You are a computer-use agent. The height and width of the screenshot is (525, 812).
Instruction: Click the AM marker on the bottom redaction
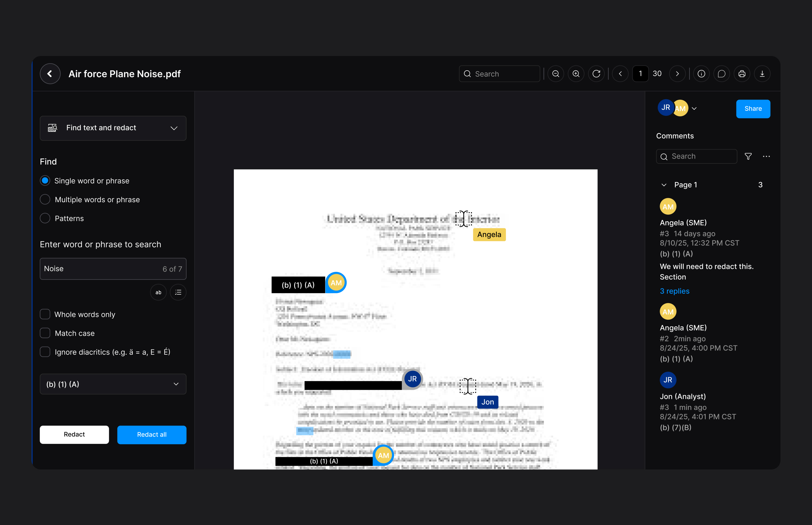[x=384, y=455]
